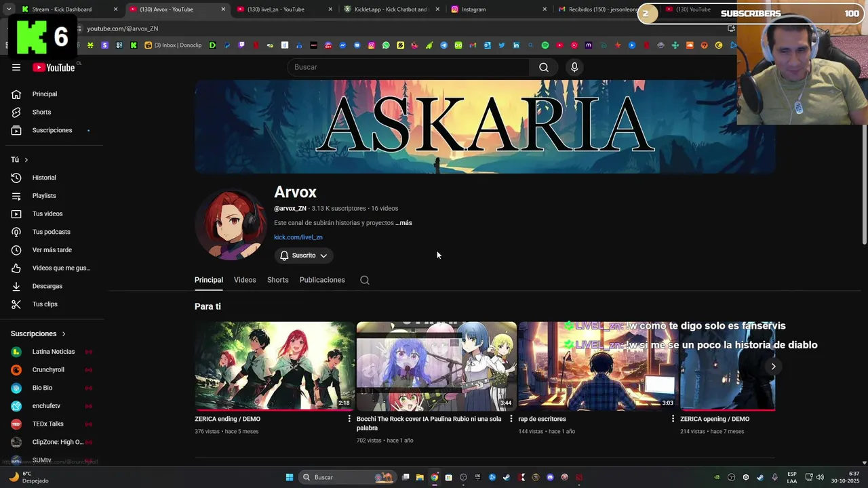The height and width of the screenshot is (488, 868).
Task: Show next Para ti videos arrow
Action: [773, 366]
